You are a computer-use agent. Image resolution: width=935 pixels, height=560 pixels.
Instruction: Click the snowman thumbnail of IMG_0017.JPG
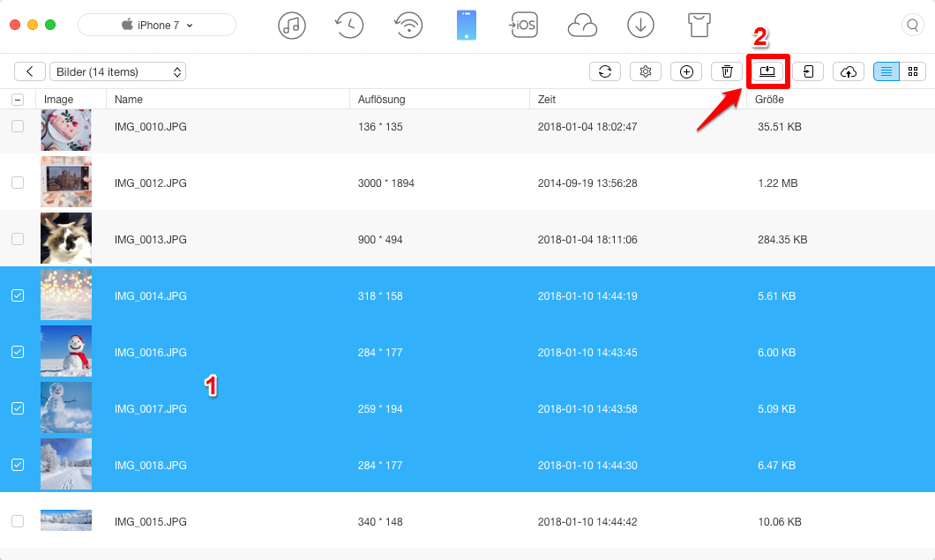(x=66, y=407)
